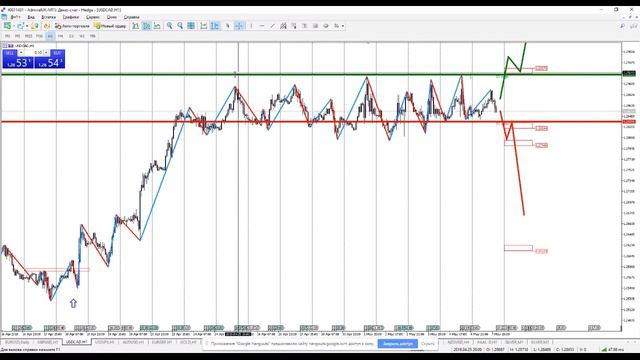Screen dimensions: 640x360
Task: Toggle the chart shift option
Action: coord(215,26)
